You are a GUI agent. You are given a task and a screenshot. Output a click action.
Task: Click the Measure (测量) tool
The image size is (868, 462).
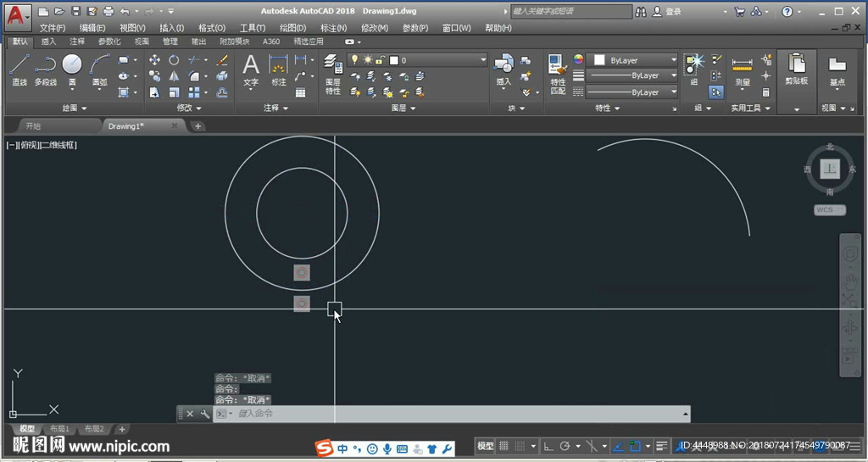(x=742, y=71)
